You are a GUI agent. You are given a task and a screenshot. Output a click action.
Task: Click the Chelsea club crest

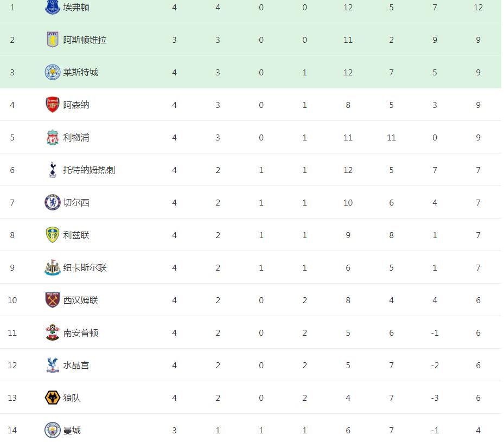[53, 202]
